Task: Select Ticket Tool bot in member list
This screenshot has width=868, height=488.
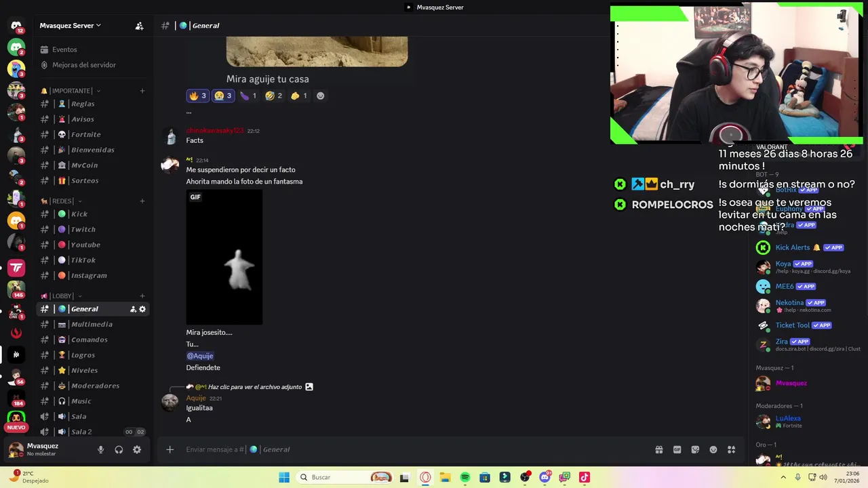Action: click(x=807, y=325)
